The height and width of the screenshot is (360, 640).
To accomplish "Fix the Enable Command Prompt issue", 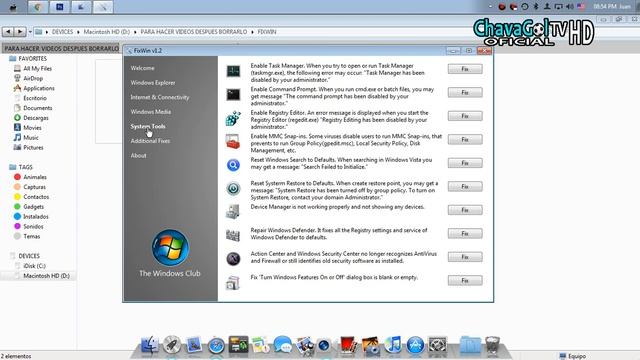I will click(465, 93).
